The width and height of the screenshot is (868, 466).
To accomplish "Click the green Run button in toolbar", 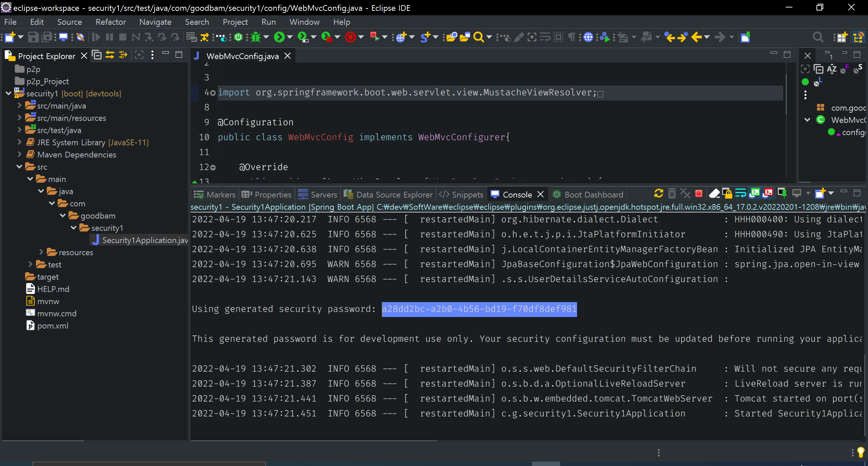I will click(279, 37).
